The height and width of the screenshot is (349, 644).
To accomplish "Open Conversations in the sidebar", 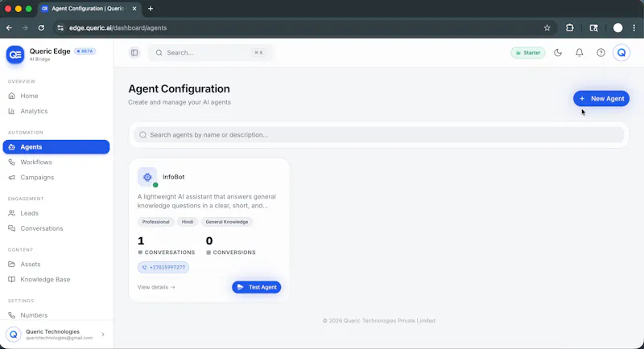I will 56,228.
